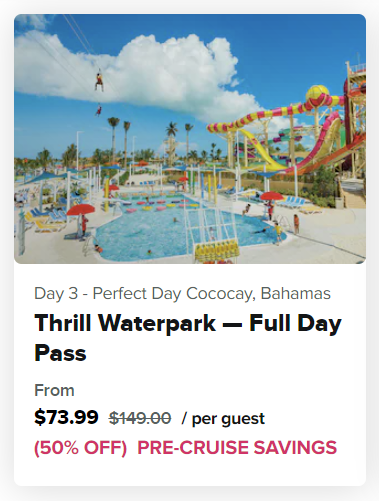This screenshot has height=501, width=379.
Task: Click the (50% OFF) discount label
Action: tap(81, 447)
